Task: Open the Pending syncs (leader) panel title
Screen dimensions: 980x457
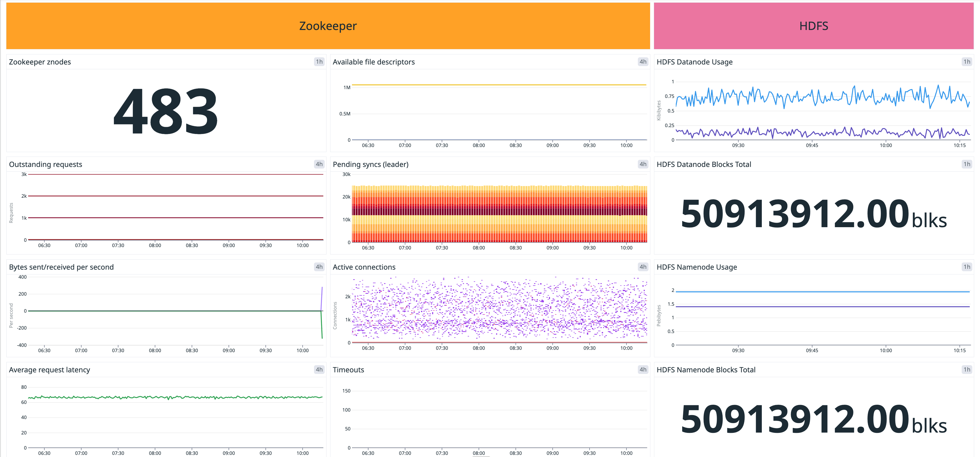Action: [x=371, y=164]
